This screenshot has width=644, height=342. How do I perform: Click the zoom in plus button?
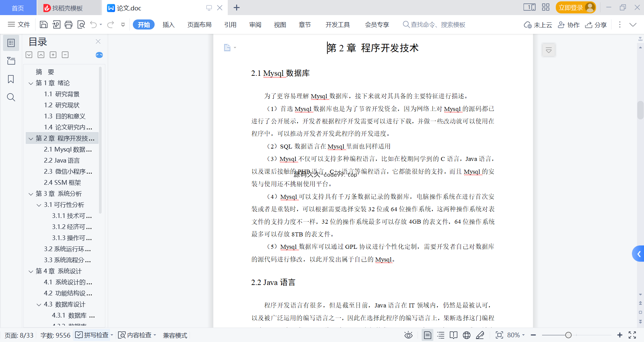[620, 335]
